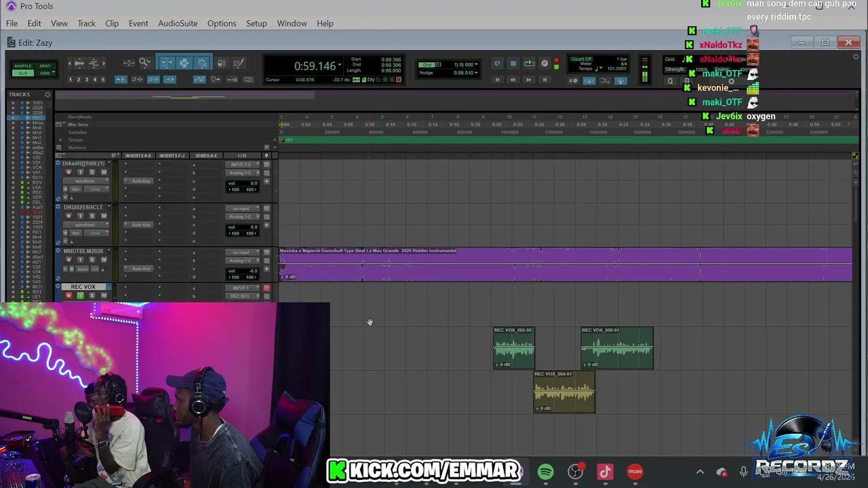868x488 pixels.
Task: Select the Scrubber speaker tool
Action: coord(221,63)
